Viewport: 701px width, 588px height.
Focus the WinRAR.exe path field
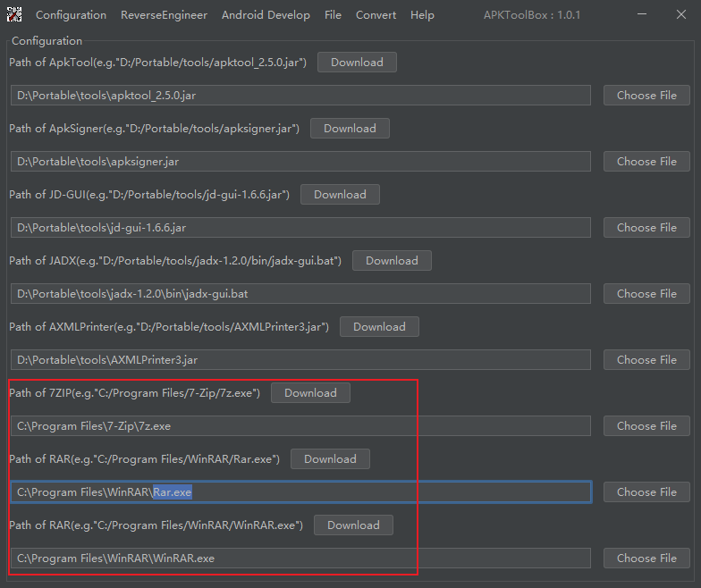pyautogui.click(x=300, y=558)
